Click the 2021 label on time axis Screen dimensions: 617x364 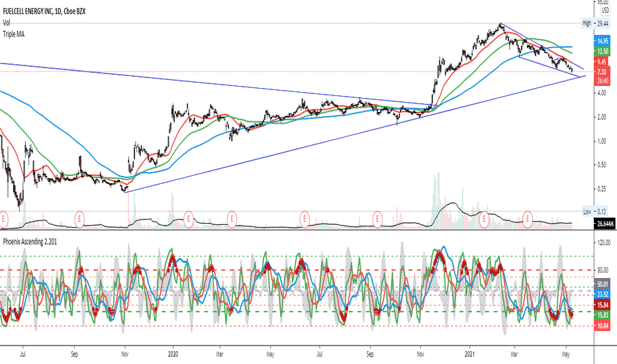[x=470, y=354]
